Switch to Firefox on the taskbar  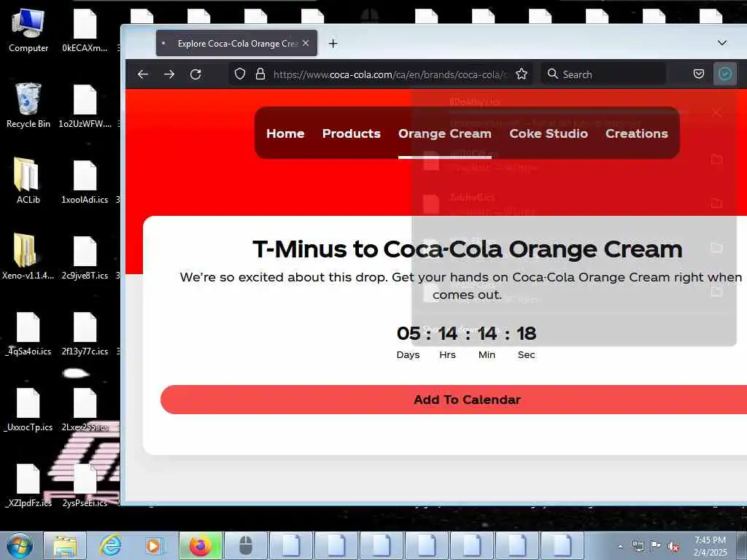201,545
